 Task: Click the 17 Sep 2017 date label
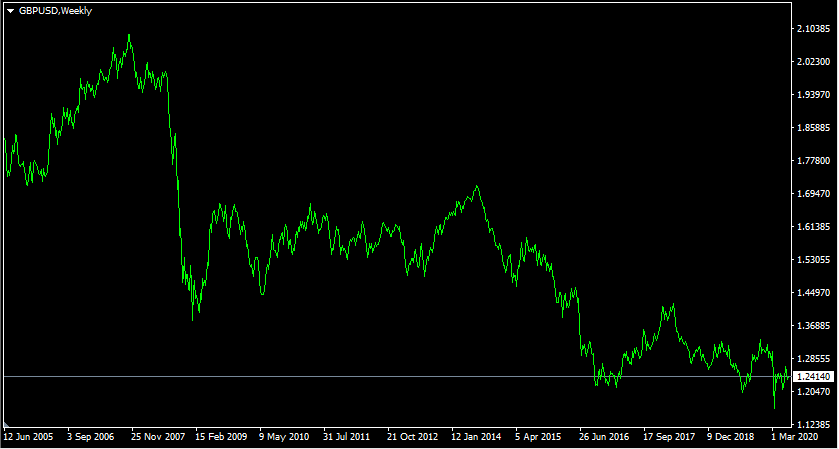pyautogui.click(x=669, y=437)
